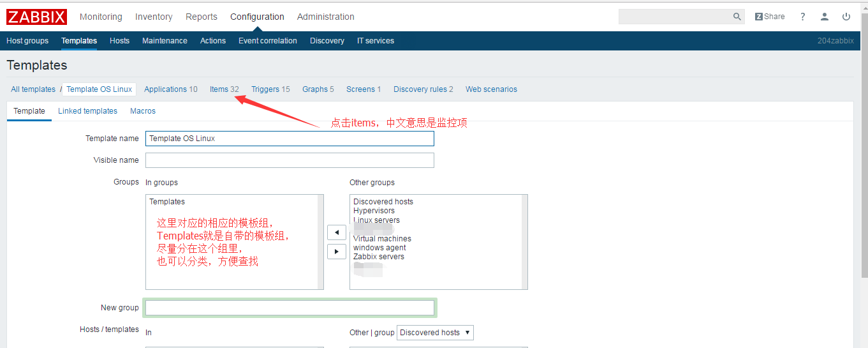Select Hypervisors in Other groups

pos(374,211)
